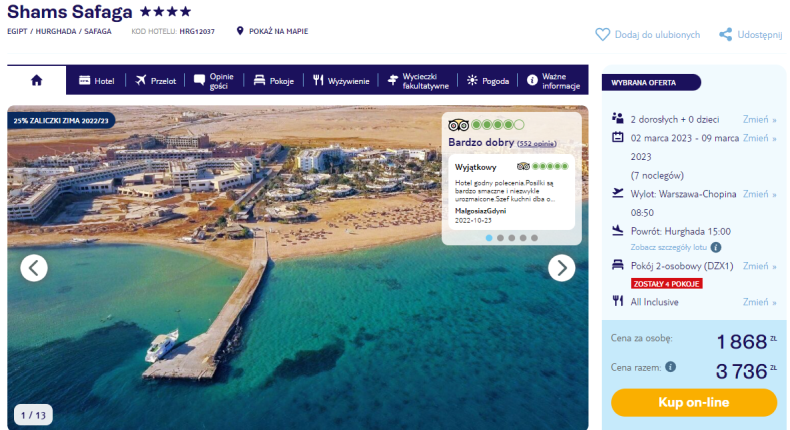790x430 pixels.
Task: Click the returning plane icon
Action: [x=618, y=231]
